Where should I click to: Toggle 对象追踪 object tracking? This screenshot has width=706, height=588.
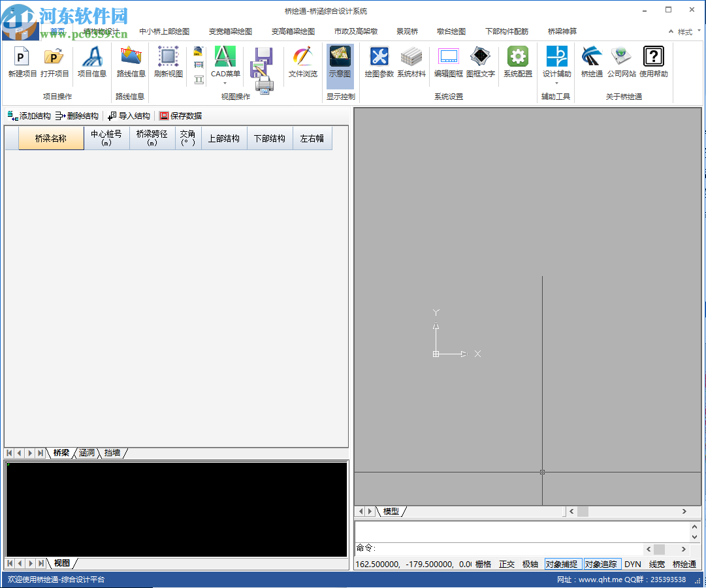pyautogui.click(x=601, y=564)
